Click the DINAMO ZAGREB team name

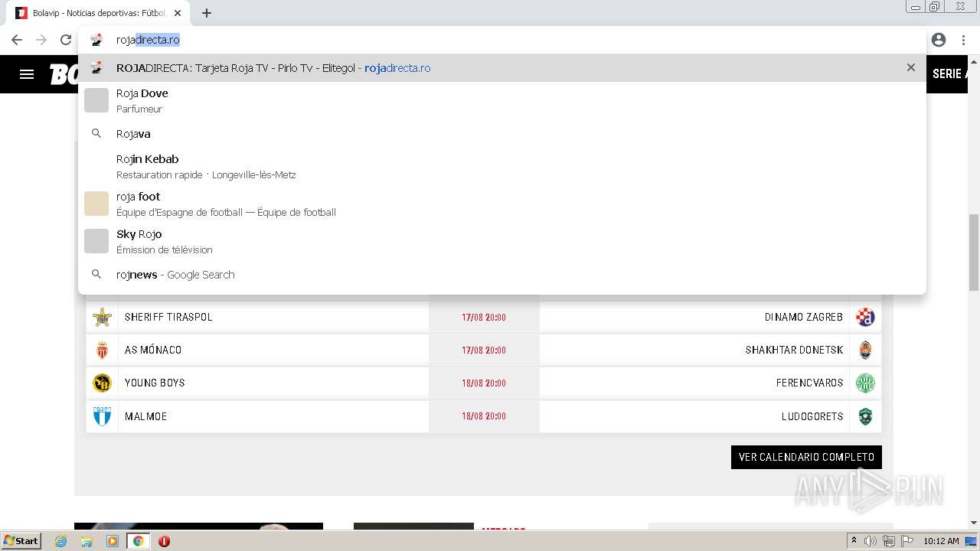(x=804, y=317)
